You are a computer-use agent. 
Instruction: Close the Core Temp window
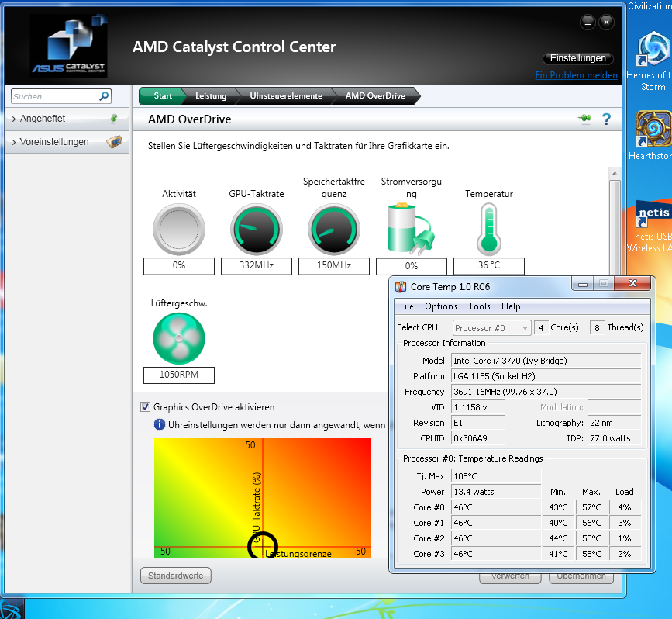(x=632, y=283)
